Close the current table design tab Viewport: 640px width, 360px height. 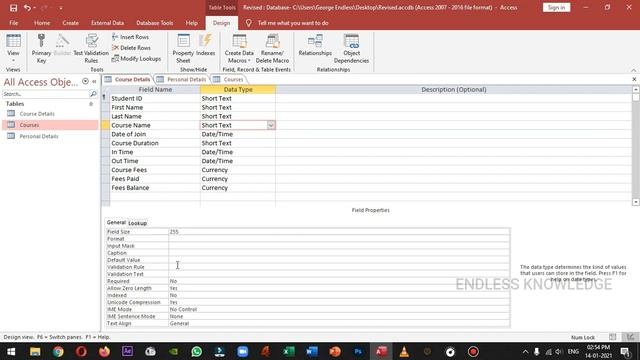click(634, 79)
